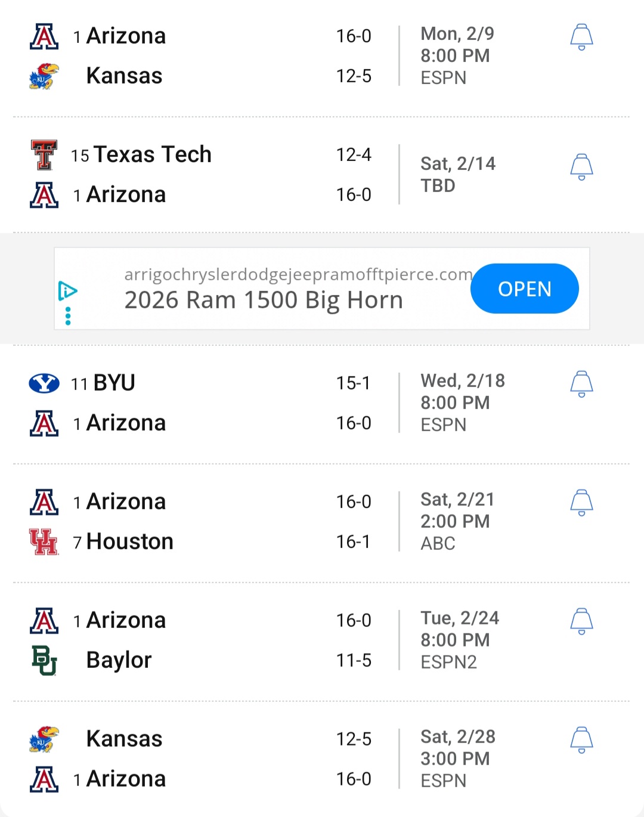
Task: Toggle alert bell for Arizona vs Kansas 2/9
Action: [x=581, y=37]
